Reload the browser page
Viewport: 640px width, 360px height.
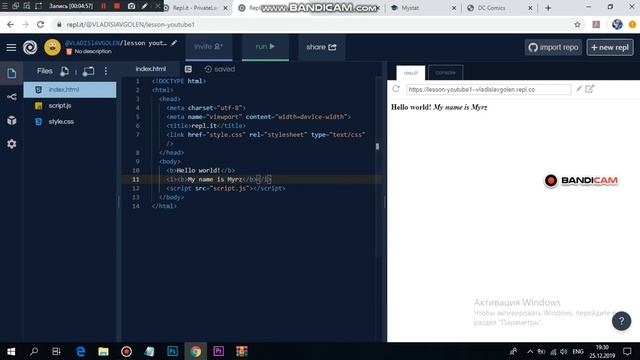(40, 24)
